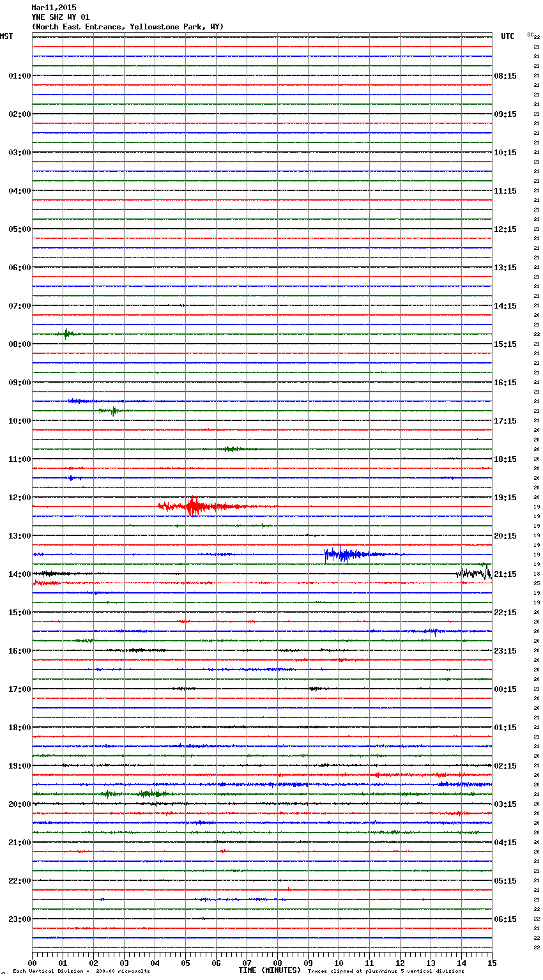Image resolution: width=543 pixels, height=980 pixels.
Task: Click minute 10 on the bottom time axis
Action: click(339, 963)
